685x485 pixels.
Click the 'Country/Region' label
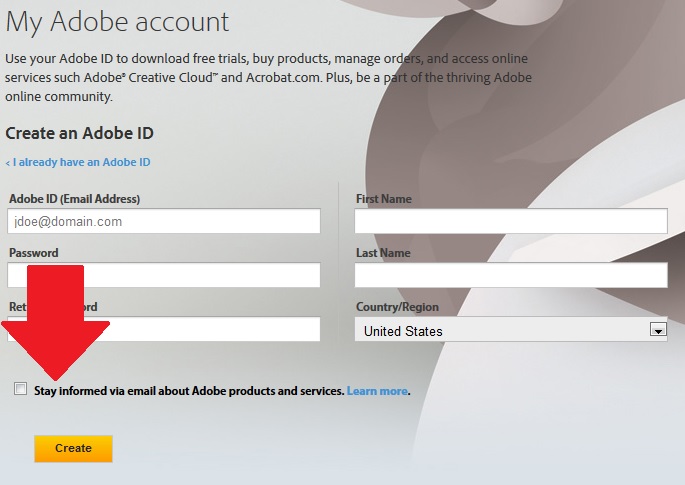click(x=397, y=307)
